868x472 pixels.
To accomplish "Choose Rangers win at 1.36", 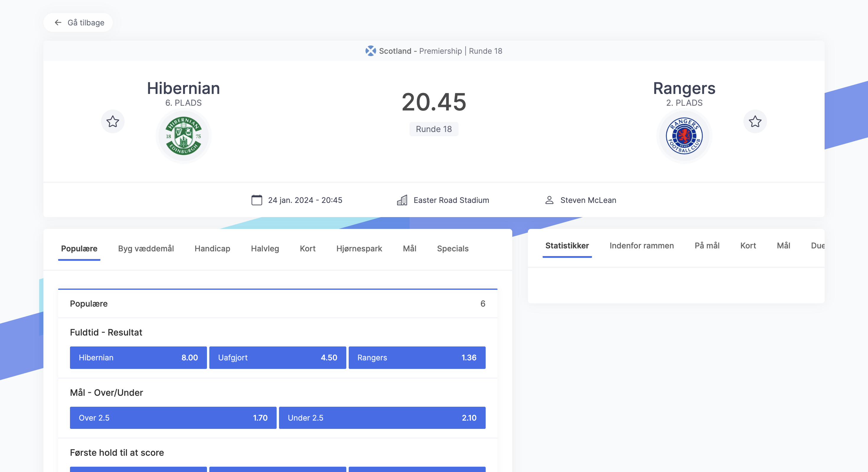I will [417, 357].
